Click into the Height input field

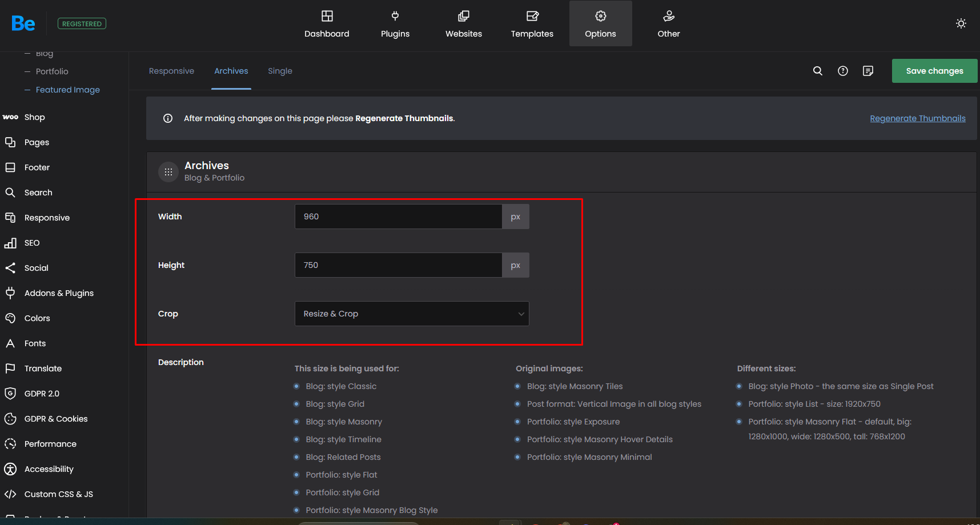(x=398, y=265)
